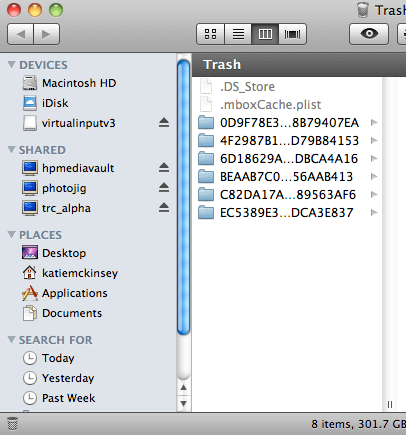Eject hpmediavault share

[x=164, y=168]
